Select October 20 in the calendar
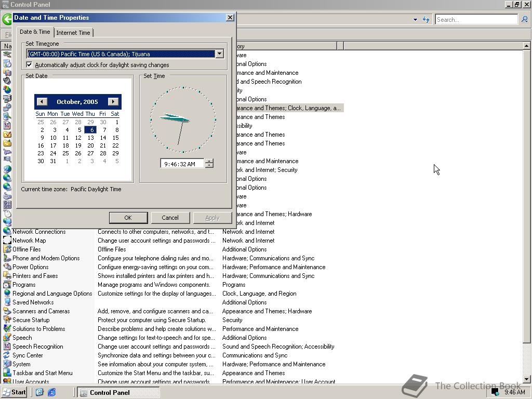 (90, 145)
